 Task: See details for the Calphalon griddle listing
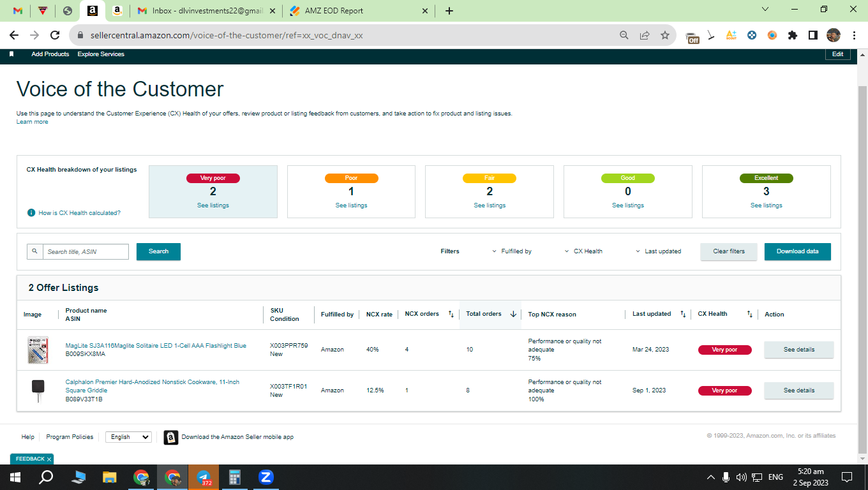(x=799, y=390)
